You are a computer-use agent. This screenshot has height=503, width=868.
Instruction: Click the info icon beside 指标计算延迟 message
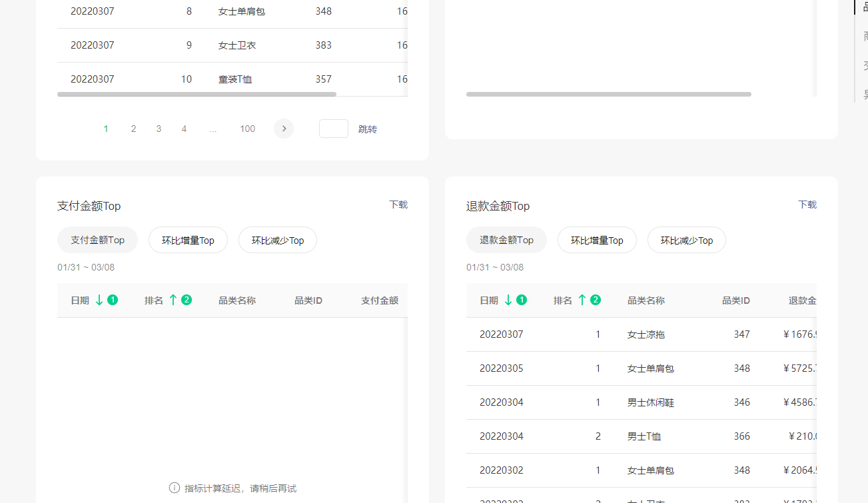pos(175,488)
